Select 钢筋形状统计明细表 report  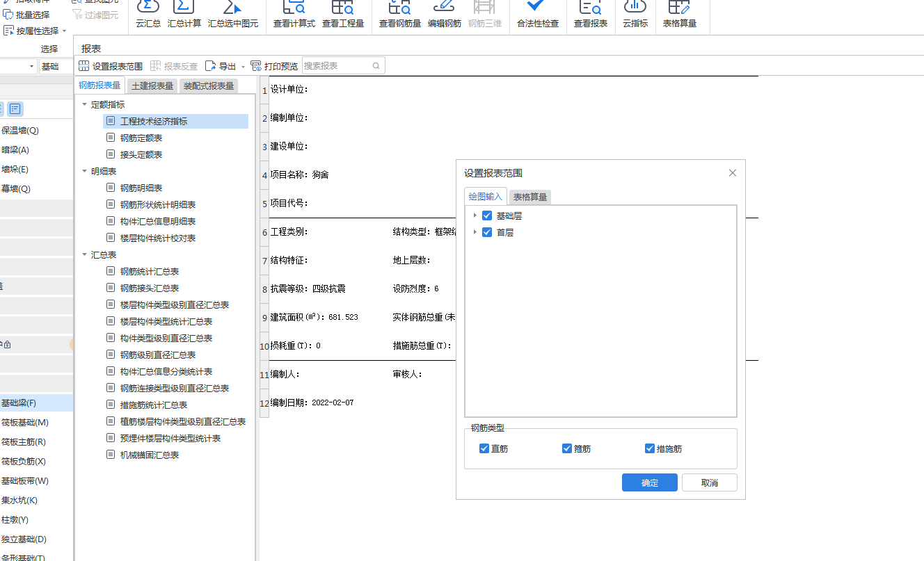(158, 204)
